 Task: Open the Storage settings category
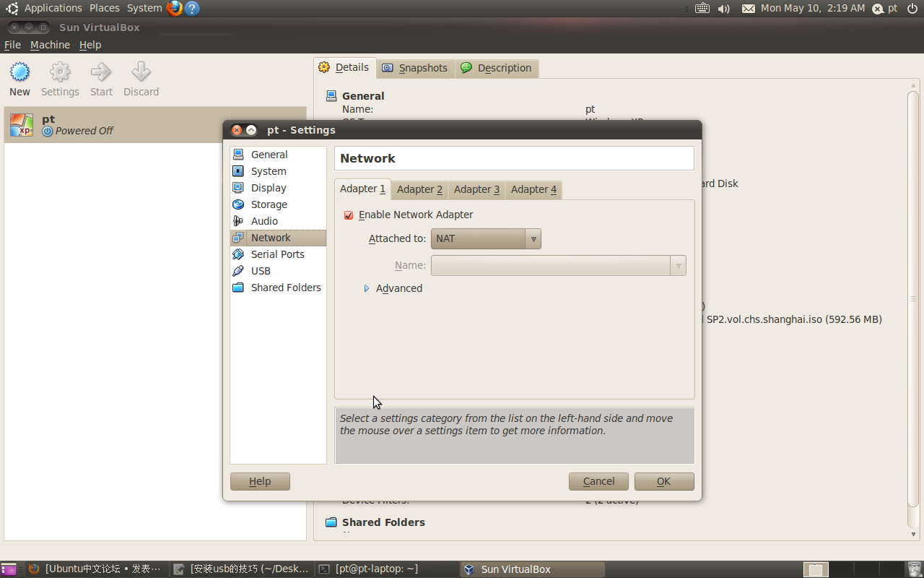tap(278, 204)
